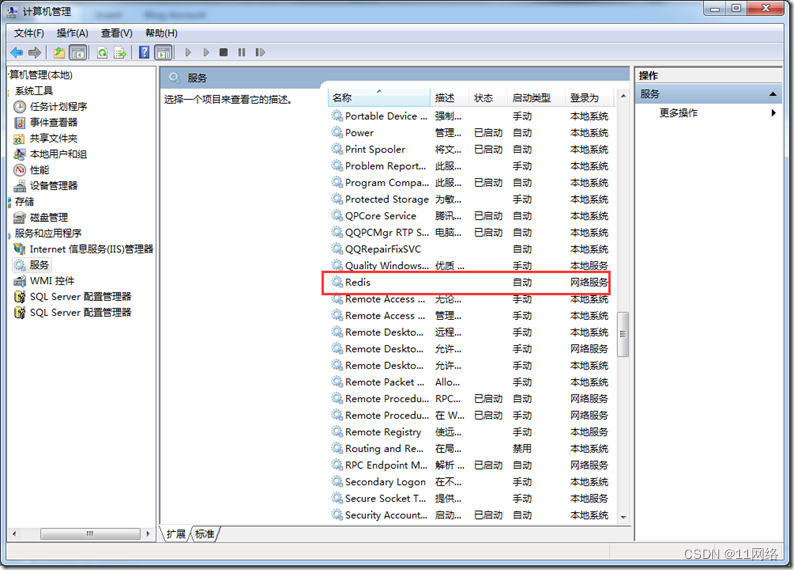Toggle Show/Hide Action Pane toolbar icon
Viewport: 794px width, 570px height.
163,52
